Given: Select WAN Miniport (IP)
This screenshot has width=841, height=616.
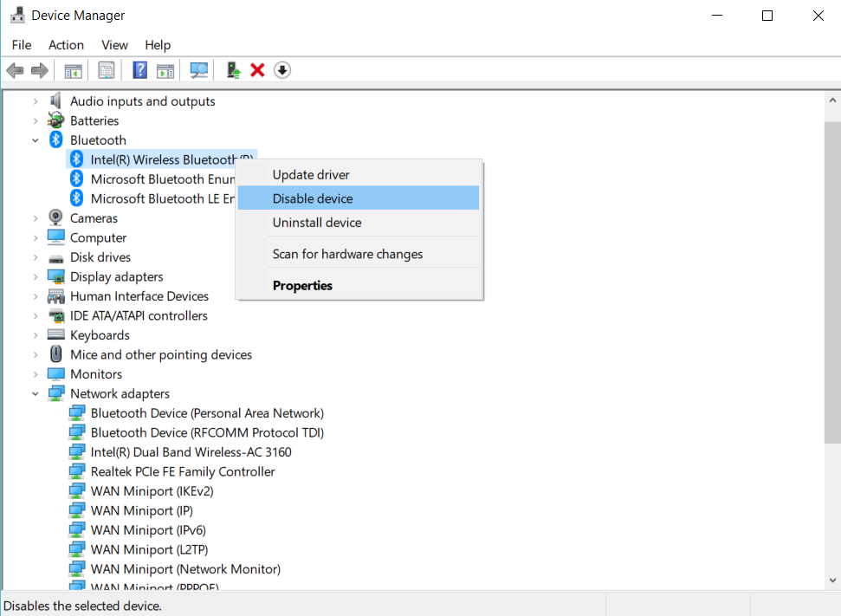Looking at the screenshot, I should click(x=141, y=511).
